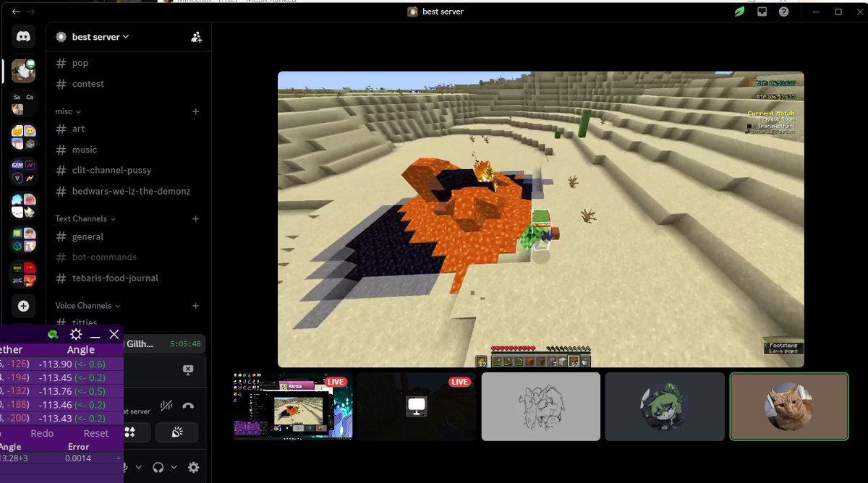
Task: Start an activity with shapes button
Action: point(130,432)
